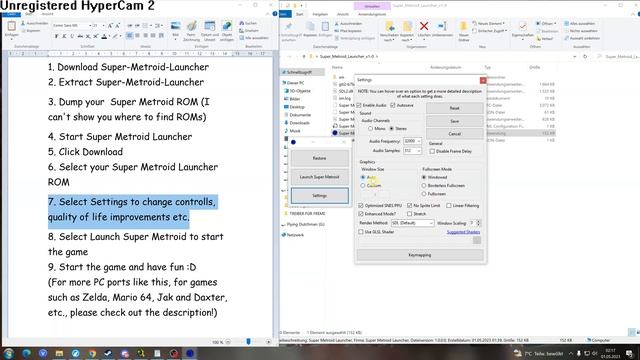Open Ansicht tab in WordPad

[47, 14]
